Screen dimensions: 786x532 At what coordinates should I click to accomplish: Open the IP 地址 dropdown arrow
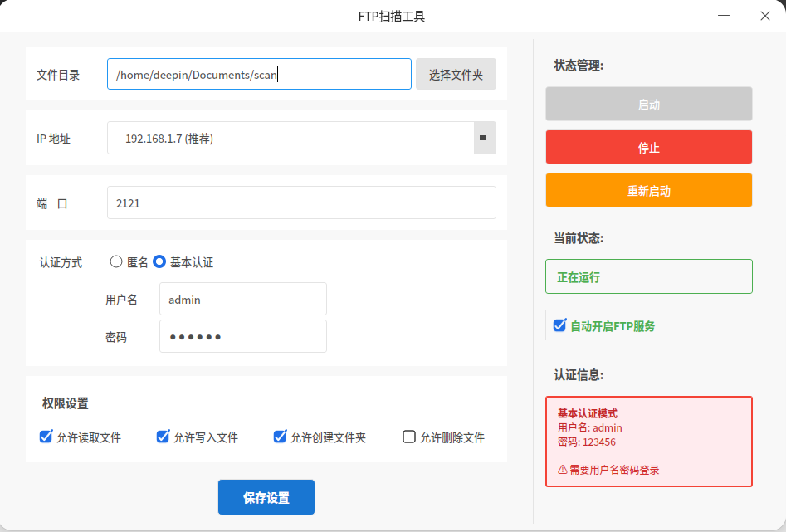(x=485, y=138)
